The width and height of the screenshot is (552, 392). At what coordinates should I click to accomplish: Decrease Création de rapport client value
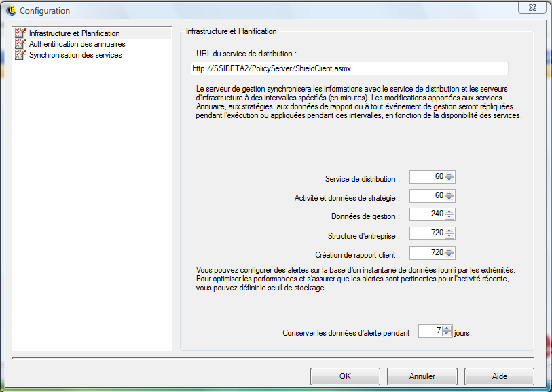(449, 255)
